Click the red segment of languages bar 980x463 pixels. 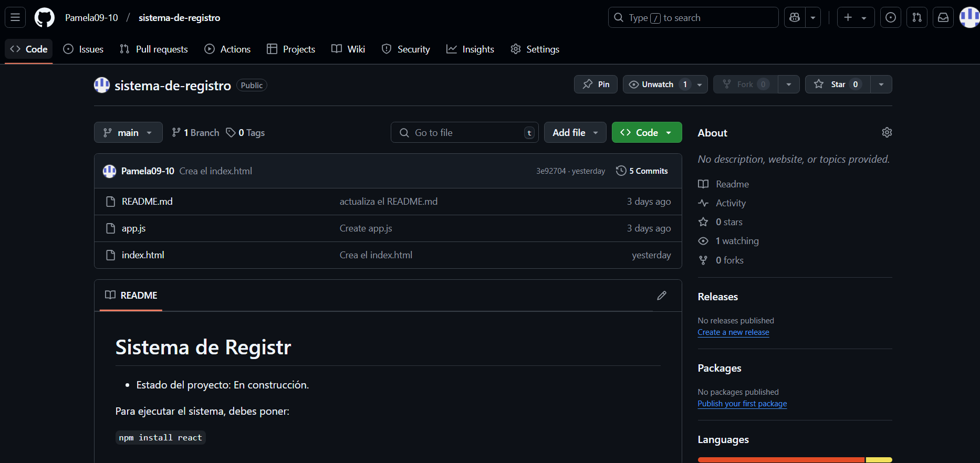(x=781, y=460)
